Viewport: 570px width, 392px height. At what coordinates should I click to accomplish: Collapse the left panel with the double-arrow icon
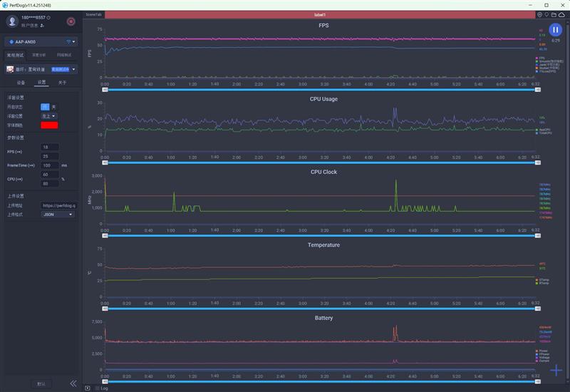tap(73, 383)
